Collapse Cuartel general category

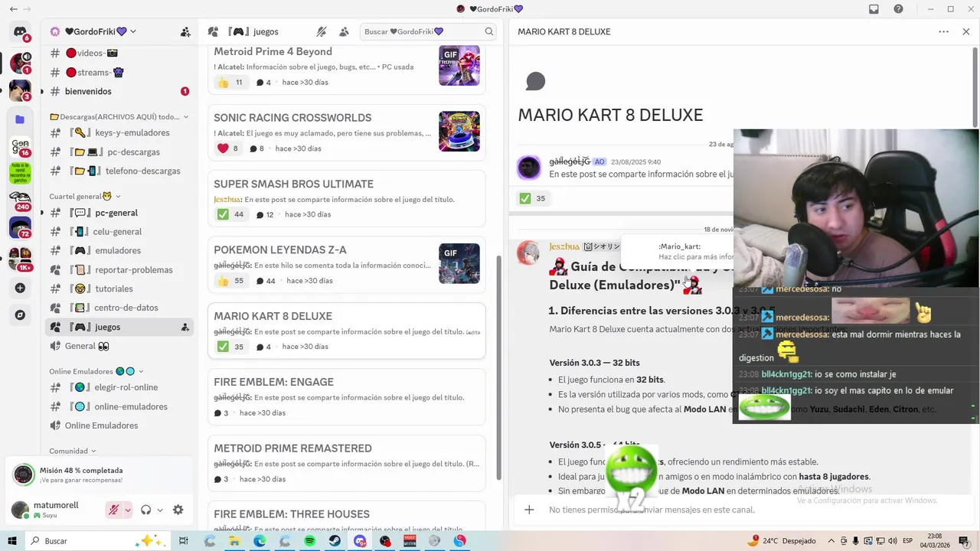coord(85,197)
